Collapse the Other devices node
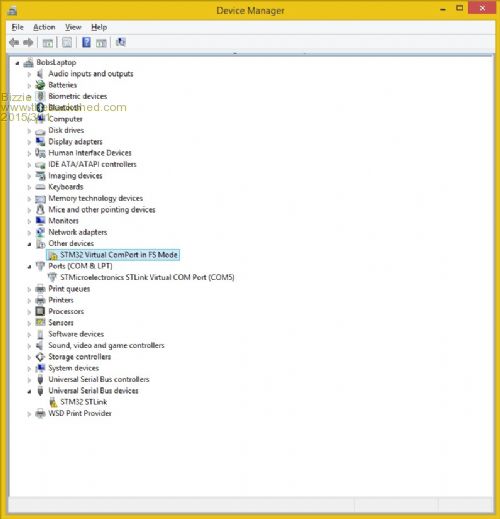 click(29, 244)
